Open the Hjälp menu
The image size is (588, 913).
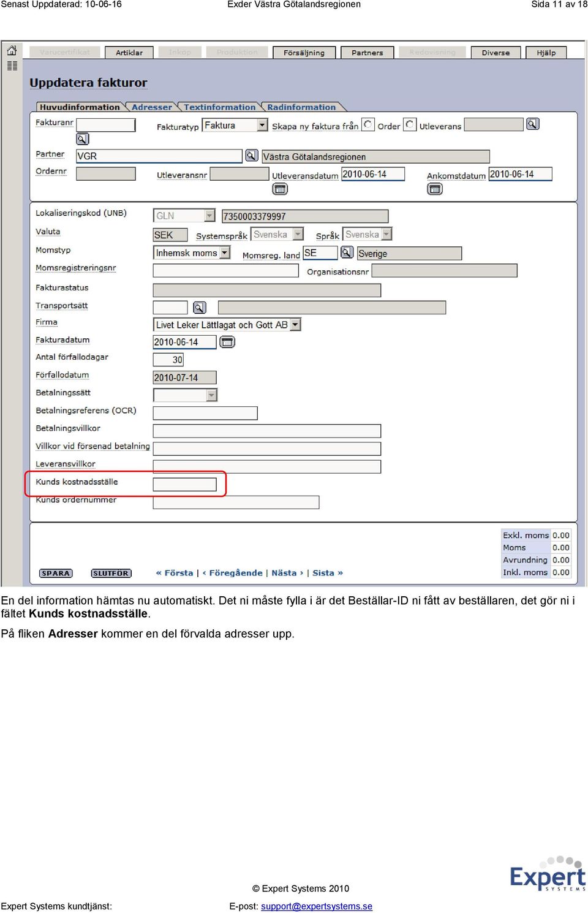[546, 53]
